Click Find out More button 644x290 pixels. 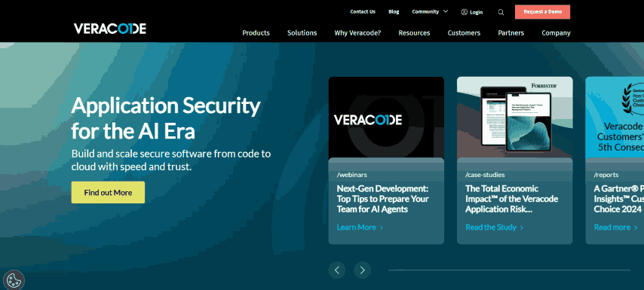108,192
